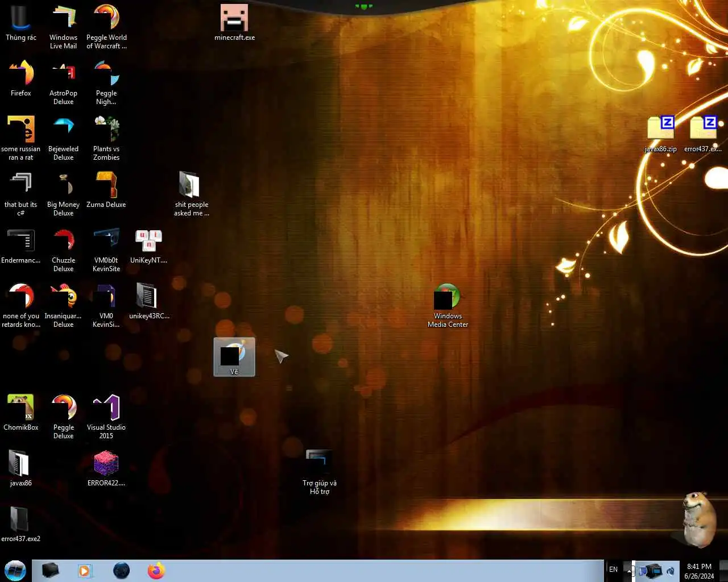Select Peggle Deluxe desktop icon
The height and width of the screenshot is (582, 728).
(63, 417)
